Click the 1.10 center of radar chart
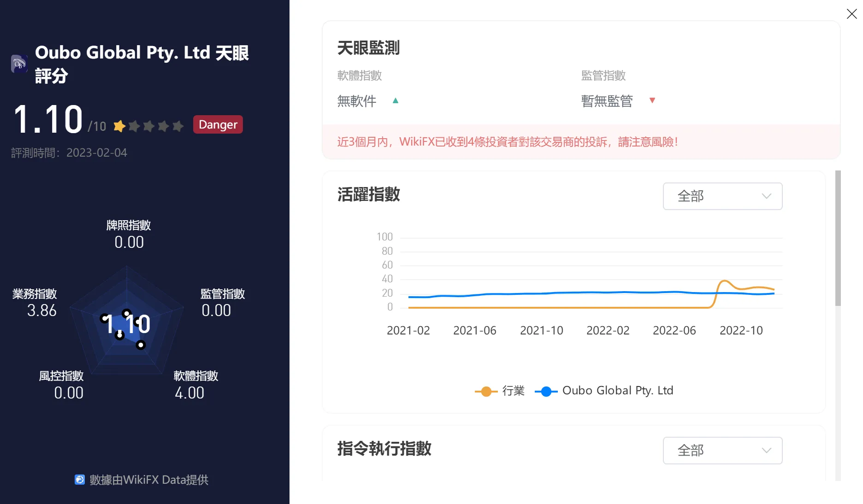This screenshot has width=863, height=504. point(127,324)
